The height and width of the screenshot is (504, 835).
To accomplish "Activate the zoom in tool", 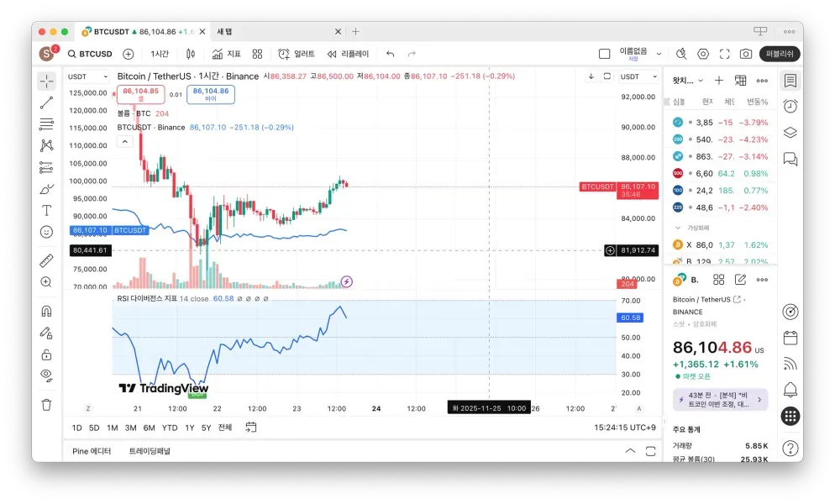I will [x=47, y=282].
